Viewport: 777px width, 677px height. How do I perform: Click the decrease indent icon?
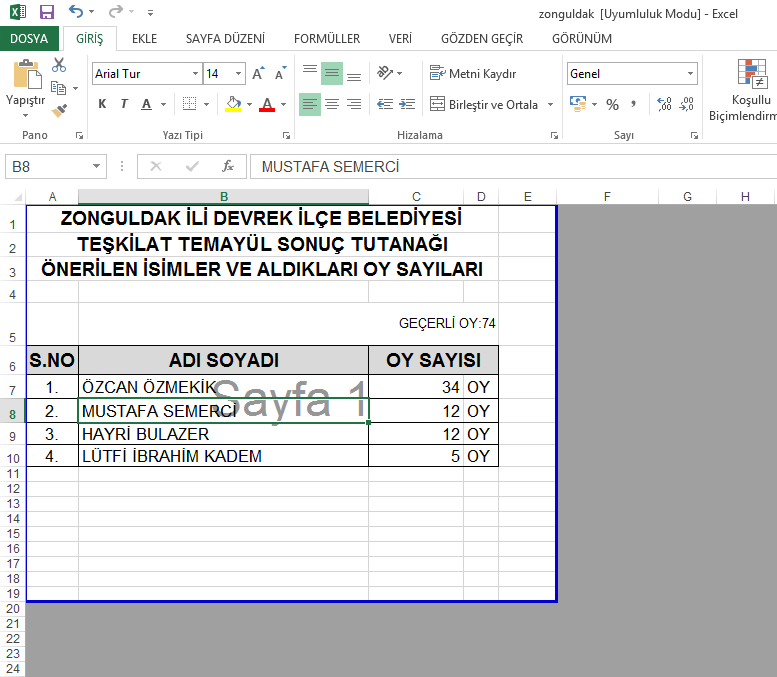(385, 104)
